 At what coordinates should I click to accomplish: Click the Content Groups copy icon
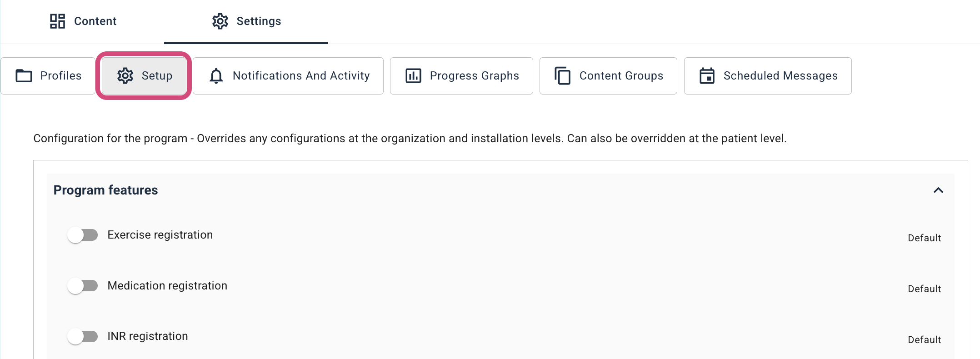563,76
